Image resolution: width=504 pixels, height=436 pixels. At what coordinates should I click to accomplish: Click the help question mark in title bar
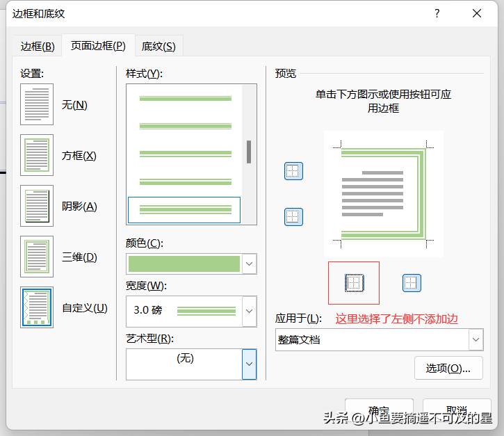pyautogui.click(x=437, y=13)
